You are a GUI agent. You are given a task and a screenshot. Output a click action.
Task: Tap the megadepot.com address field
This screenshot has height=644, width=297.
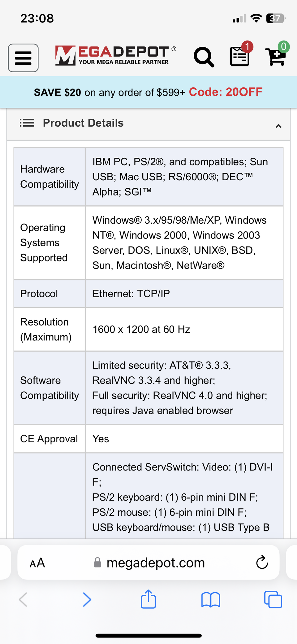tap(155, 563)
